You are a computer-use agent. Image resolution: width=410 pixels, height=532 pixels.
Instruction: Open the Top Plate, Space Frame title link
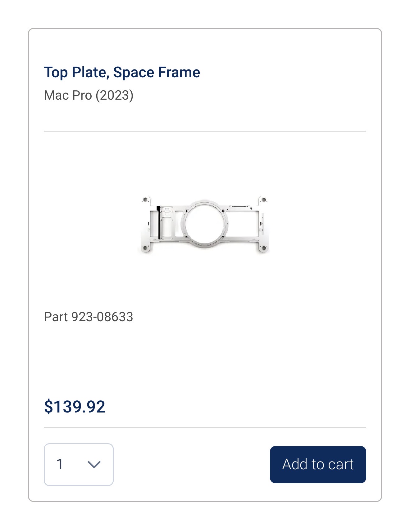click(x=122, y=72)
